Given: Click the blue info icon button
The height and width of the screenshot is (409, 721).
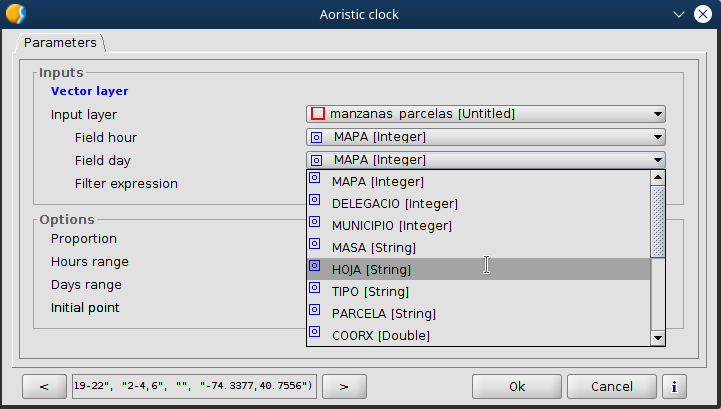Looking at the screenshot, I should point(675,386).
